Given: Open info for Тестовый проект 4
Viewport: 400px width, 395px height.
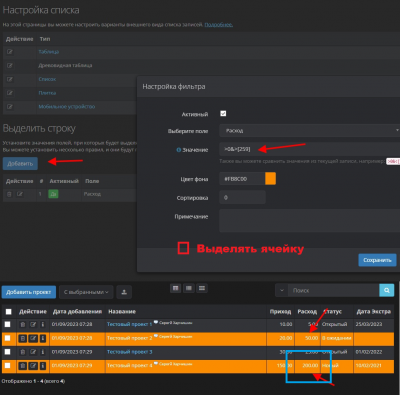Looking at the screenshot, I should pos(43,366).
